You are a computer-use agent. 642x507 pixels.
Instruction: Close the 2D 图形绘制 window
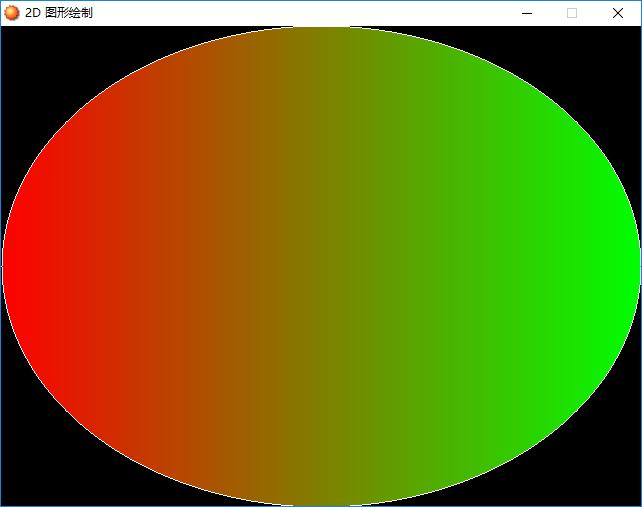tap(618, 14)
